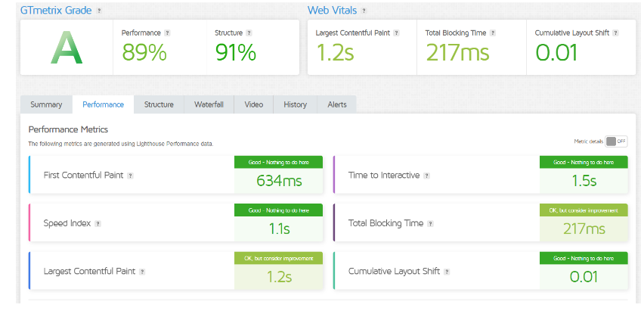This screenshot has height=311, width=644.
Task: Open the Structure tab
Action: pos(159,104)
